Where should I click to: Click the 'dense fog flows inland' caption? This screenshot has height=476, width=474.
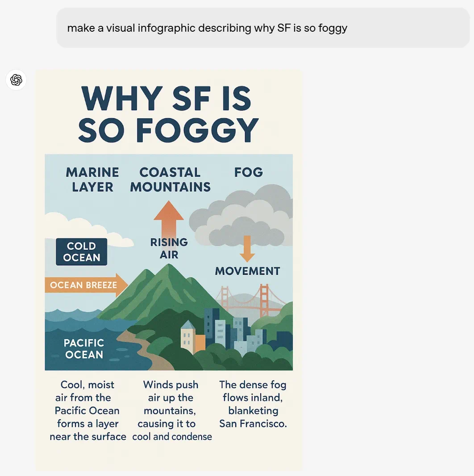pos(253,404)
